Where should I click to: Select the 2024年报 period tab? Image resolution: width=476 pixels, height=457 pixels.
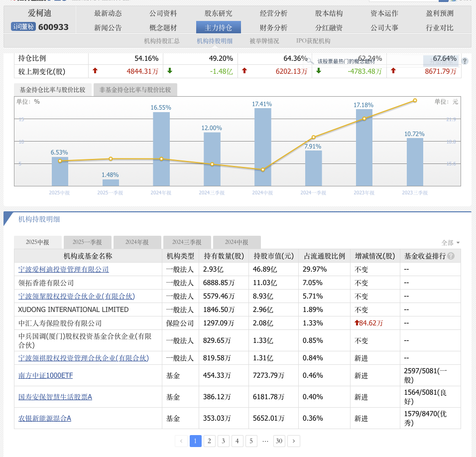click(137, 242)
